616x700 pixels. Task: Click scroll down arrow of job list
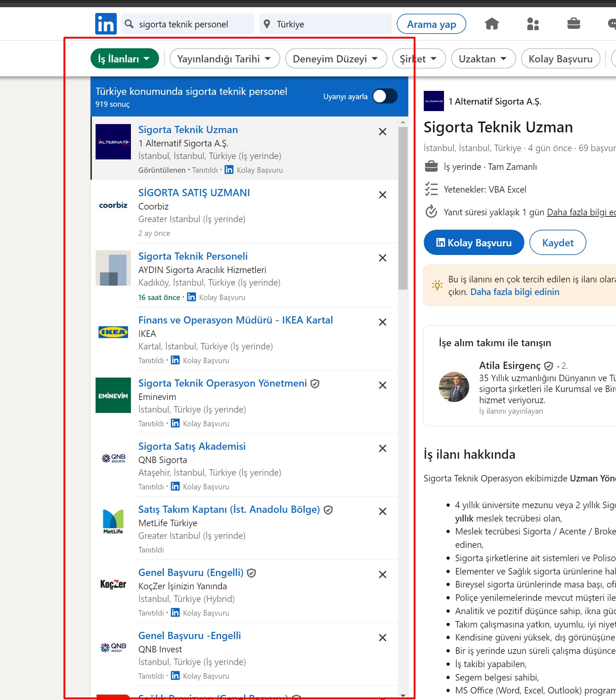403,695
